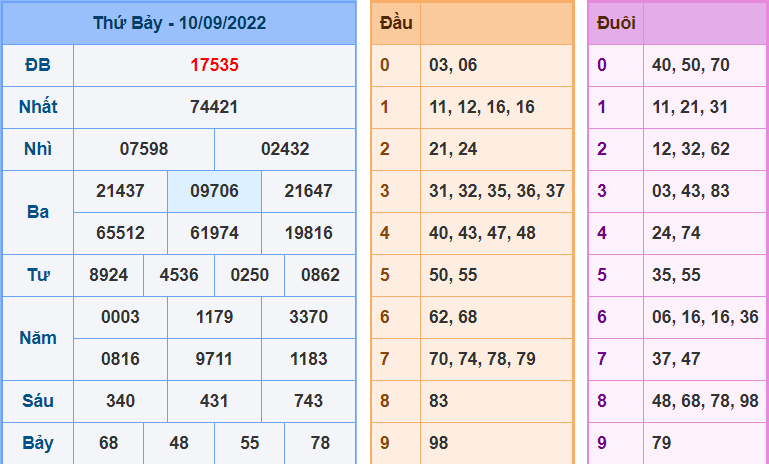769x464 pixels.
Task: Select Đầu values '11, 12, 16, 16'
Action: (482, 107)
